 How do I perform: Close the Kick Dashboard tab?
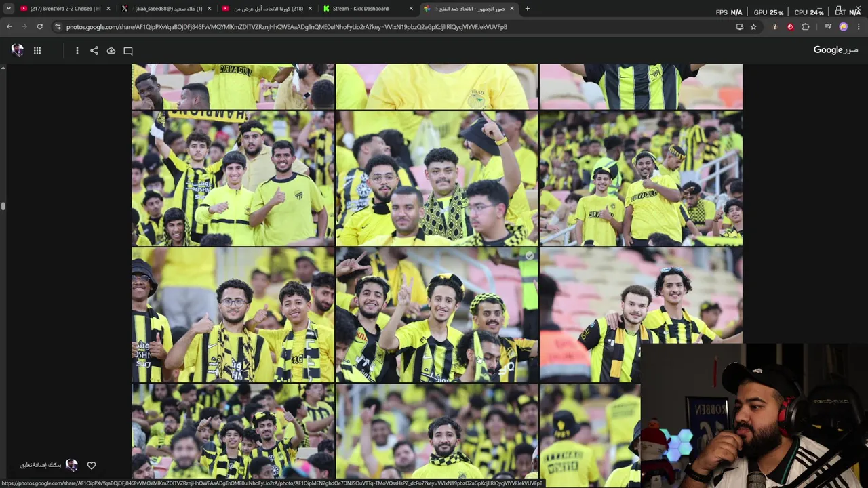(x=411, y=9)
